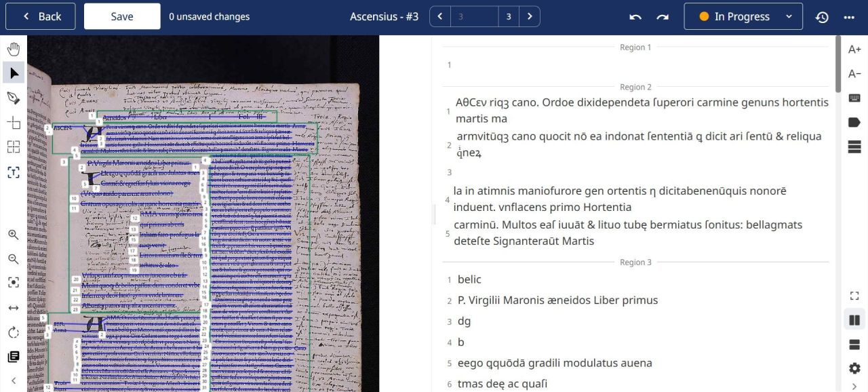This screenshot has height=392, width=868.
Task: Decrease the transcription font size (A−)
Action: click(x=854, y=73)
